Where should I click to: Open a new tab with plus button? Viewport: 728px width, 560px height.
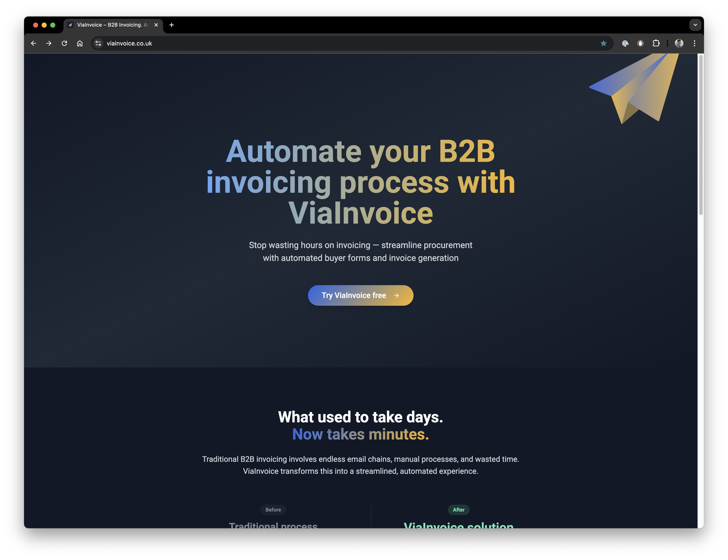click(x=171, y=25)
